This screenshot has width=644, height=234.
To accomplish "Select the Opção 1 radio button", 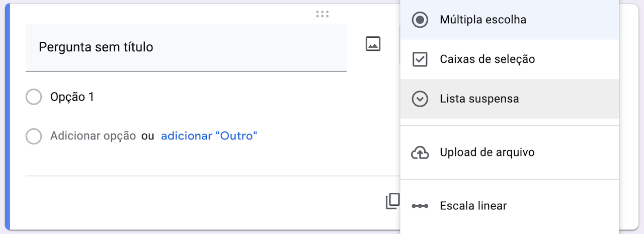I will [x=34, y=97].
